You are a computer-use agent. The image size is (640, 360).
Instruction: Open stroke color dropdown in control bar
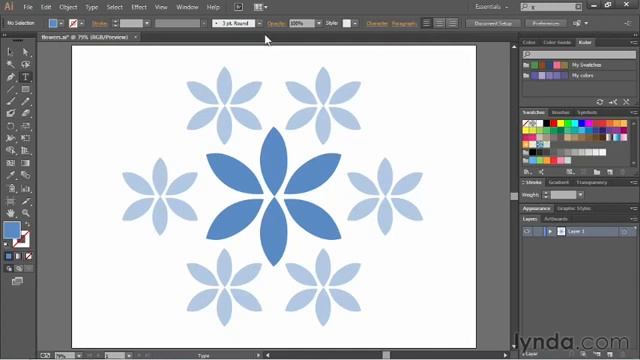click(x=81, y=23)
